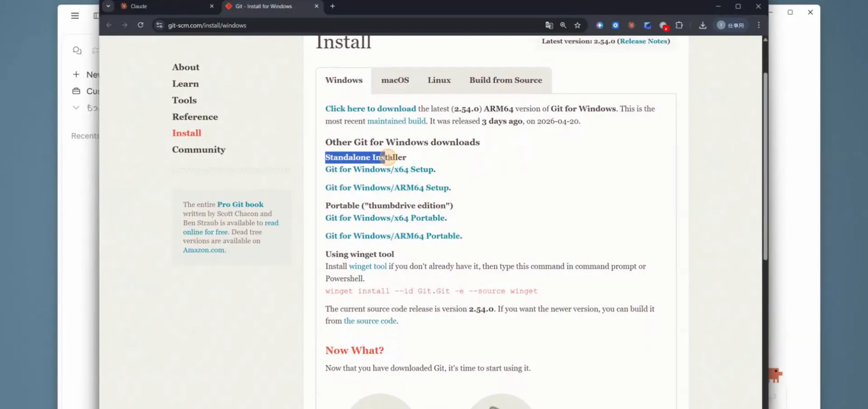868x409 pixels.
Task: Open the Pro Git book link
Action: tap(240, 204)
